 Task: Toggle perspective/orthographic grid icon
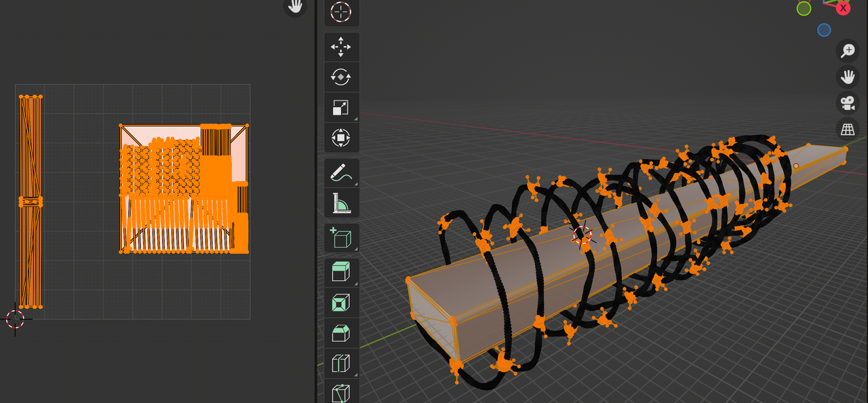848,129
